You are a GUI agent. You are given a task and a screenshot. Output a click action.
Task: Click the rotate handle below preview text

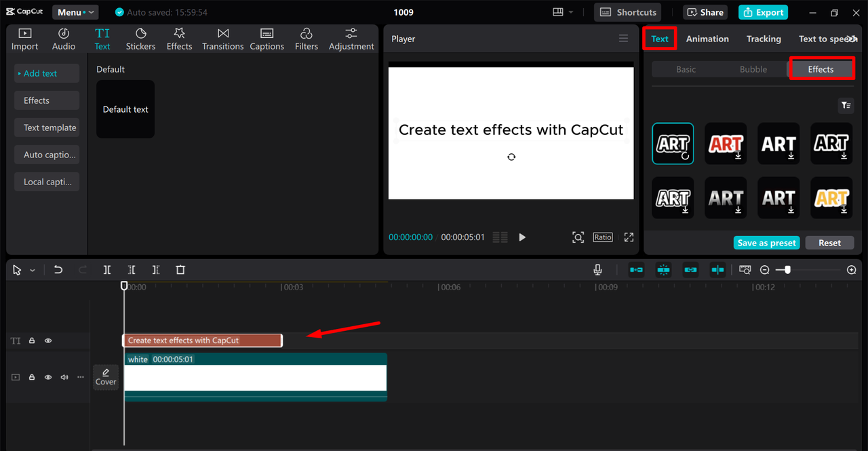coord(511,157)
